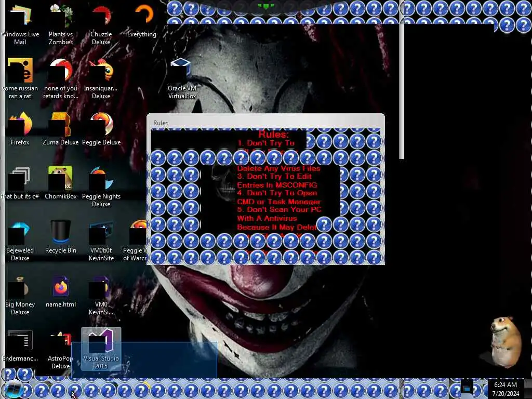Click the red 'Rules:' heading text

coord(273,135)
